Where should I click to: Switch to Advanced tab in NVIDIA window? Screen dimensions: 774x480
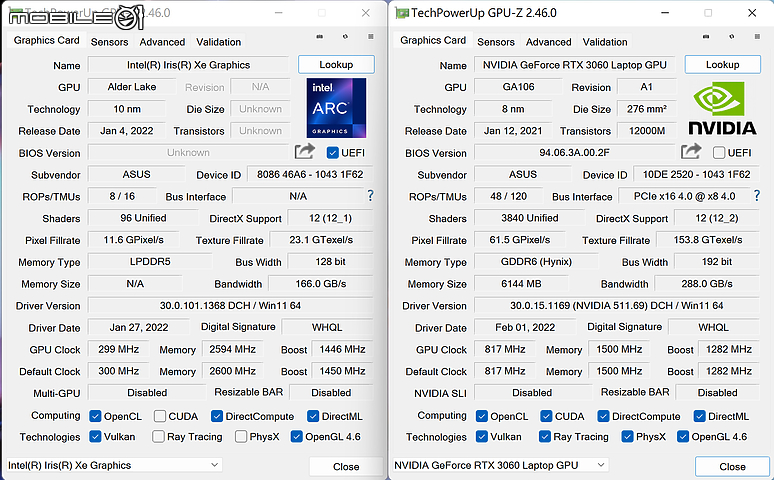tap(549, 42)
